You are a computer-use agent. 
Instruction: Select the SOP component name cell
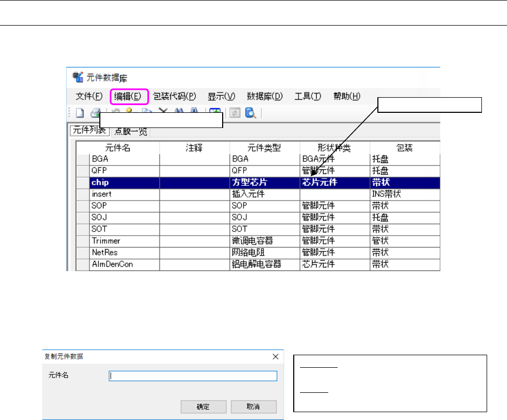pyautogui.click(x=124, y=206)
